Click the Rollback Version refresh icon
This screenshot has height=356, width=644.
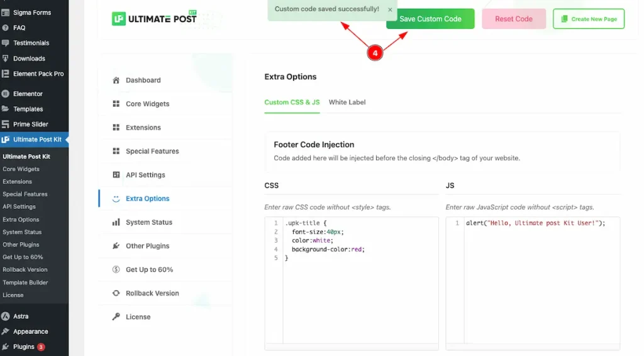116,293
